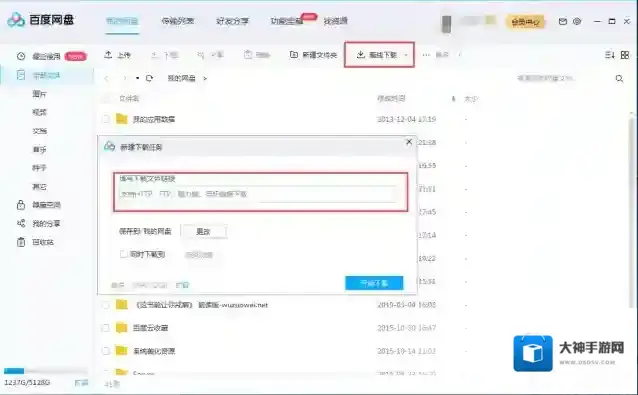This screenshot has height=395, width=638.
Task: Click the 上传 upload toolbar button
Action: (117, 55)
